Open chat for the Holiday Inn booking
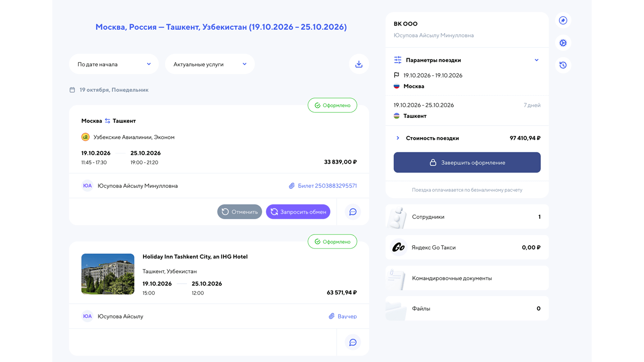 353,342
